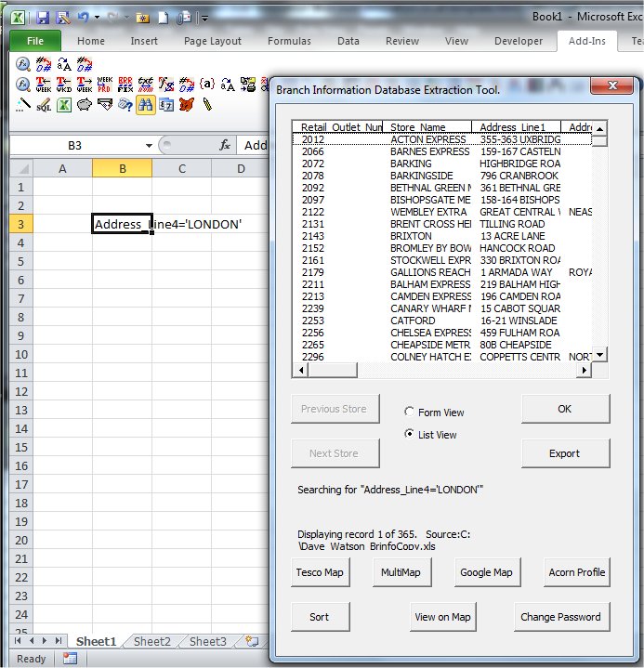Go to next sheet with the tab navigation arrow
Viewport: 644px width, 668px height.
45,641
